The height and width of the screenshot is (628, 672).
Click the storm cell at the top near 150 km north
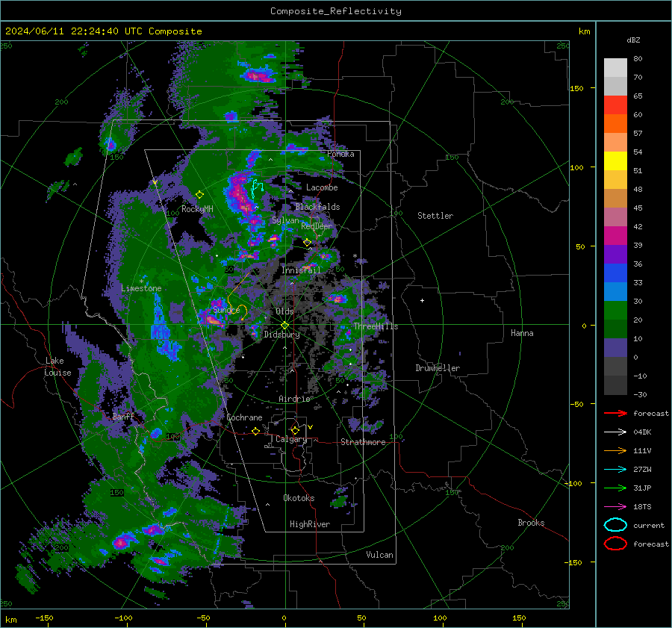(x=258, y=76)
